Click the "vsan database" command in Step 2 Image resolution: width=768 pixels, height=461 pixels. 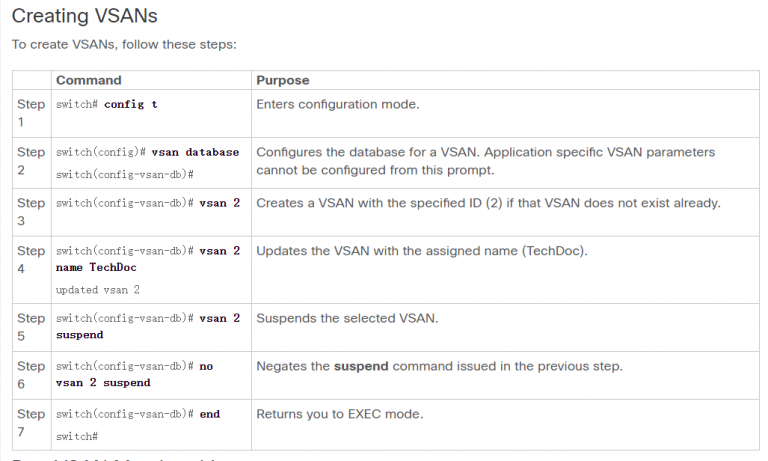195,153
